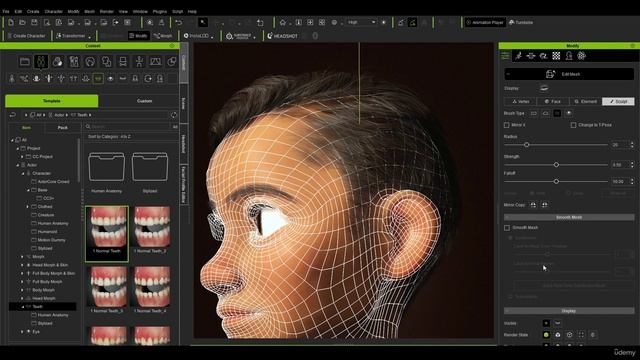640x360 pixels.
Task: Open the Texture checkerboard tab in Modify
Action: pyautogui.click(x=556, y=56)
